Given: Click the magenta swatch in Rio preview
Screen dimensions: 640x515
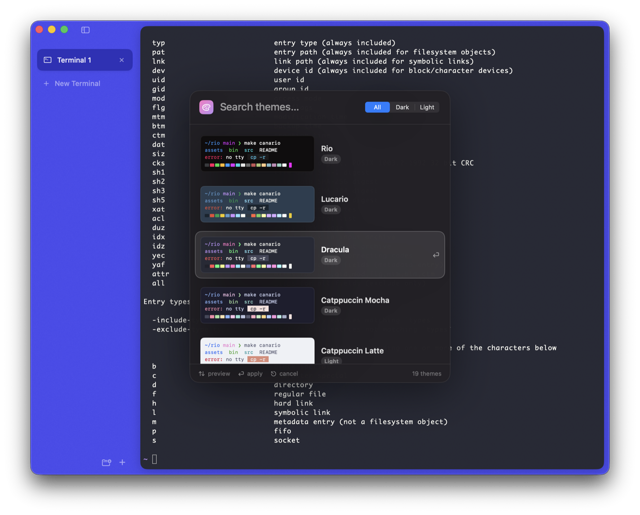Looking at the screenshot, I should coord(290,165).
